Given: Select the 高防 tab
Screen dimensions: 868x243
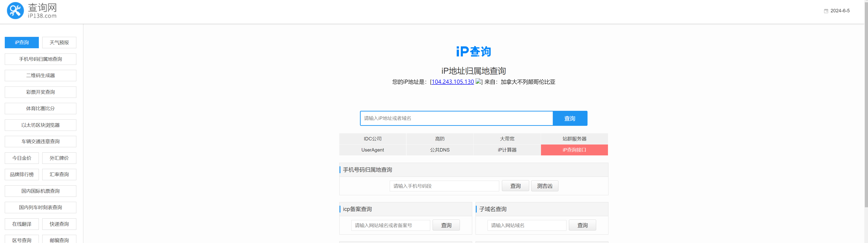Looking at the screenshot, I should coord(440,139).
